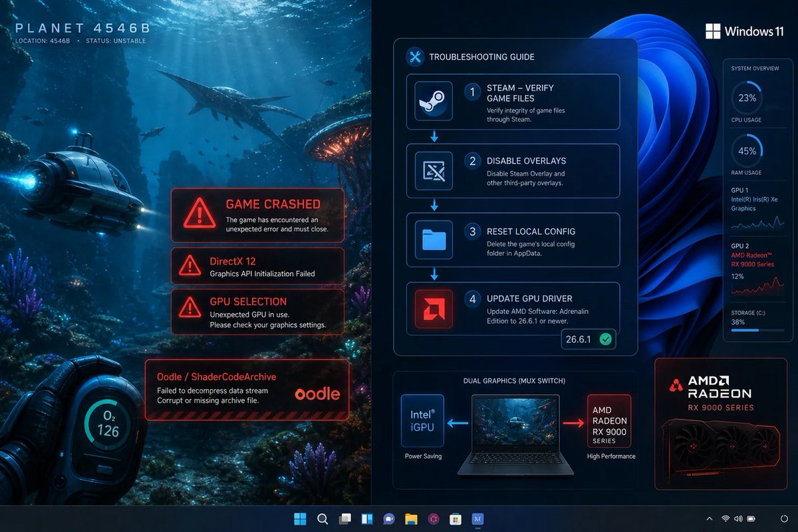Click 'Unexpected GPU in use.' message
This screenshot has height=532, width=798.
tap(249, 315)
